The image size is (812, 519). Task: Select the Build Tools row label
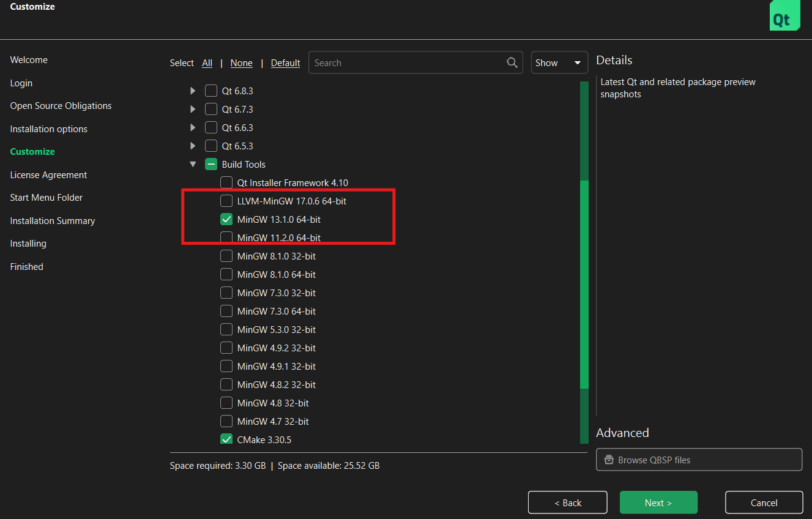coord(244,164)
